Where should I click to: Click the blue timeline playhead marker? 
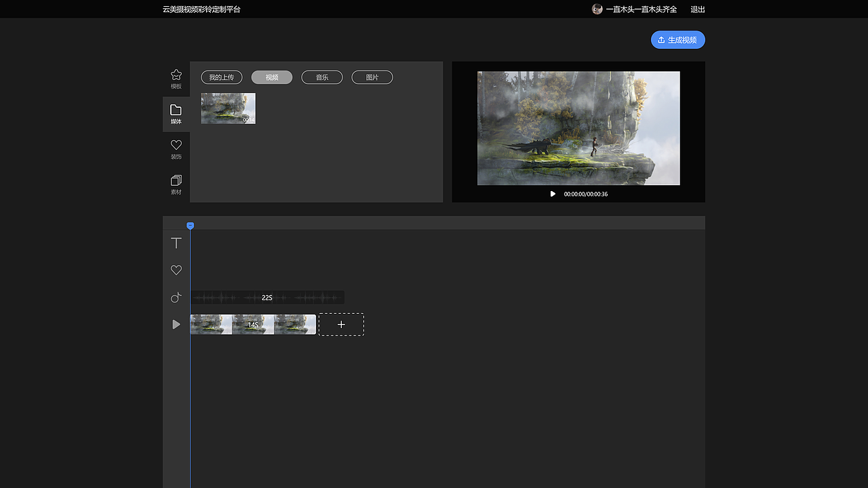[191, 226]
